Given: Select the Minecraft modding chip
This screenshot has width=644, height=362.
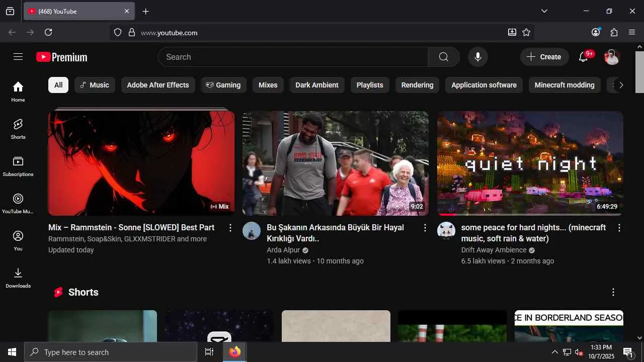Looking at the screenshot, I should pos(565,85).
